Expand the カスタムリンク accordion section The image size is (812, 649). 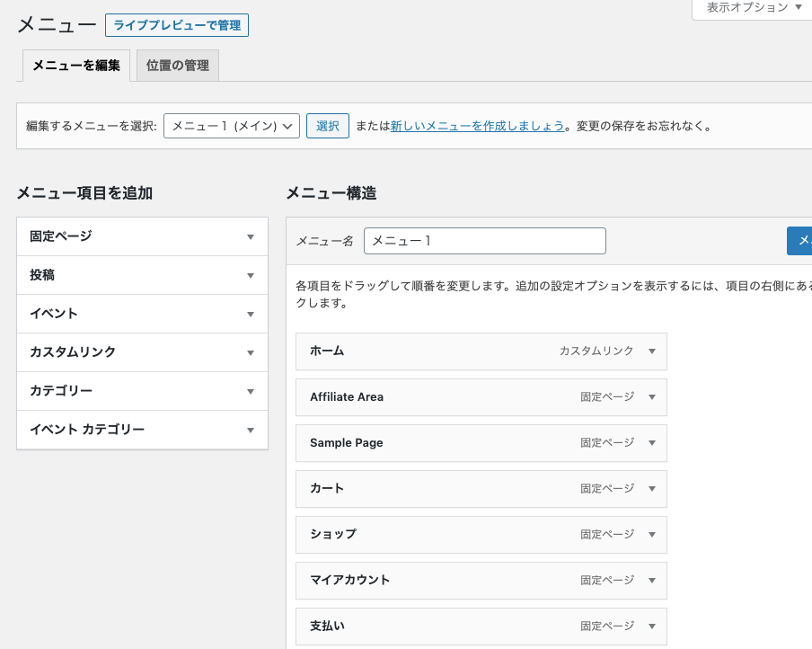click(251, 353)
